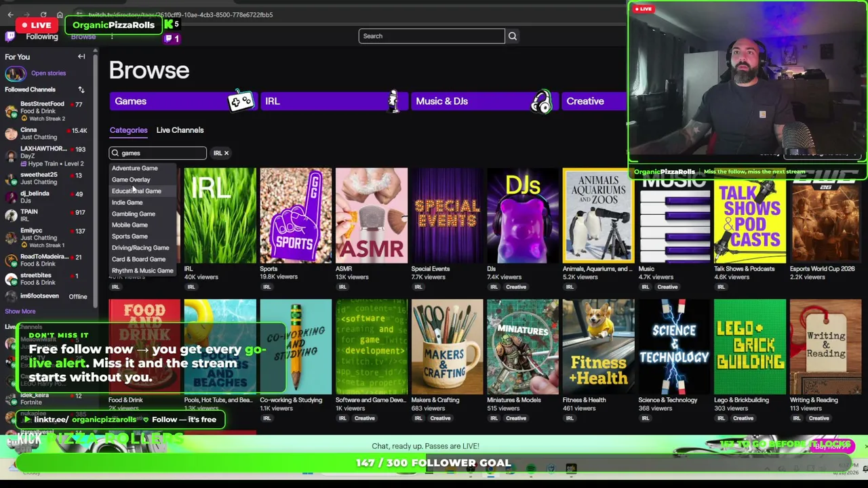Open the Animals, Aquariums and Zoos thumbnail

tap(599, 216)
